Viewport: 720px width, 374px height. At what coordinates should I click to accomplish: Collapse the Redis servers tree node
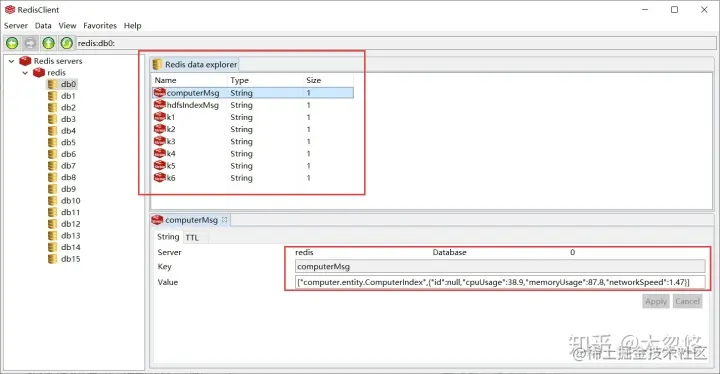pyautogui.click(x=11, y=61)
